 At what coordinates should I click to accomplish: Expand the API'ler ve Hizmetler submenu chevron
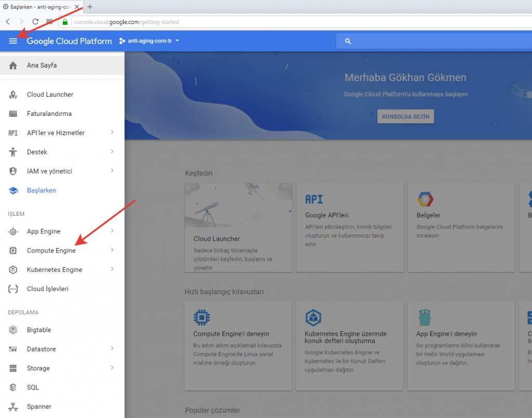pyautogui.click(x=112, y=133)
